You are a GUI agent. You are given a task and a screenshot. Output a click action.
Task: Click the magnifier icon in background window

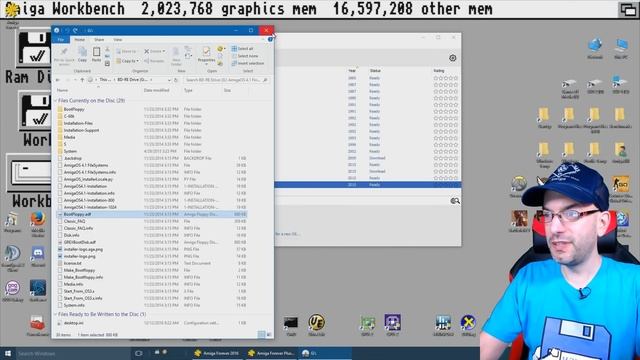click(455, 201)
